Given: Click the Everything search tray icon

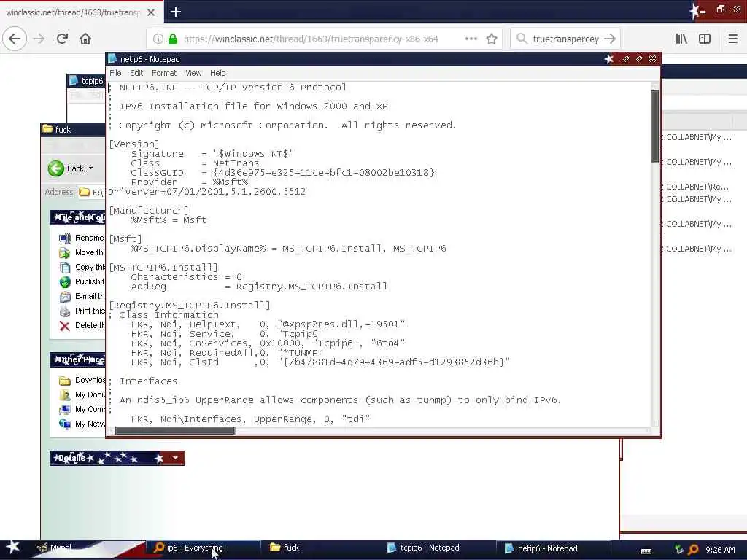Looking at the screenshot, I should point(693,549).
